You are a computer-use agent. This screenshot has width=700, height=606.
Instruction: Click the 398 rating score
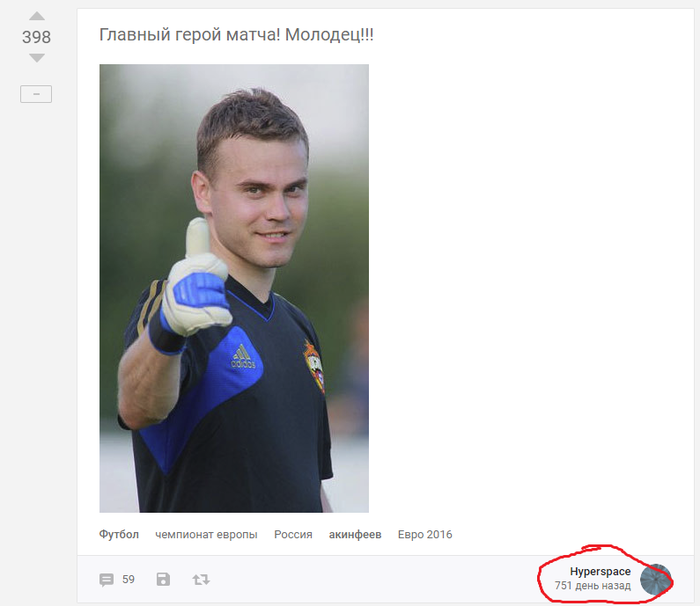(37, 37)
